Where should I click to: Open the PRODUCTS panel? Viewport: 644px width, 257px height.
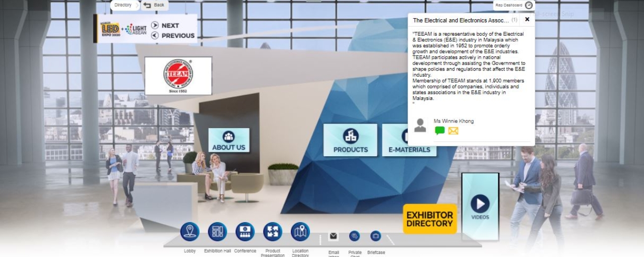point(350,141)
